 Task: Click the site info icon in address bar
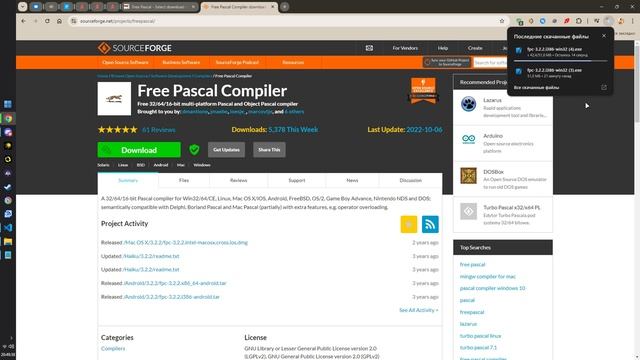(73, 21)
